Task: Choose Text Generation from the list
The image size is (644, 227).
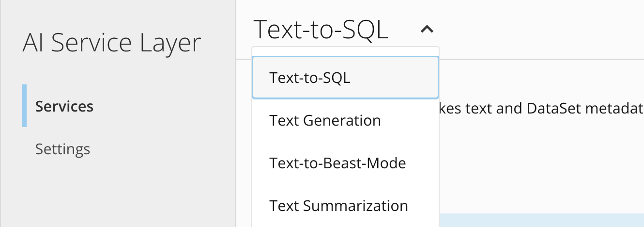Action: point(325,120)
